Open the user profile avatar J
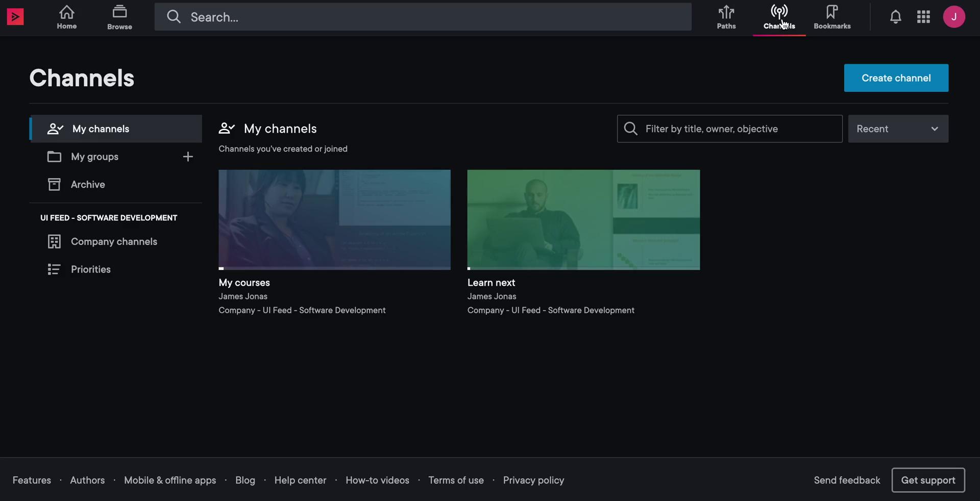The width and height of the screenshot is (980, 501). 954,17
